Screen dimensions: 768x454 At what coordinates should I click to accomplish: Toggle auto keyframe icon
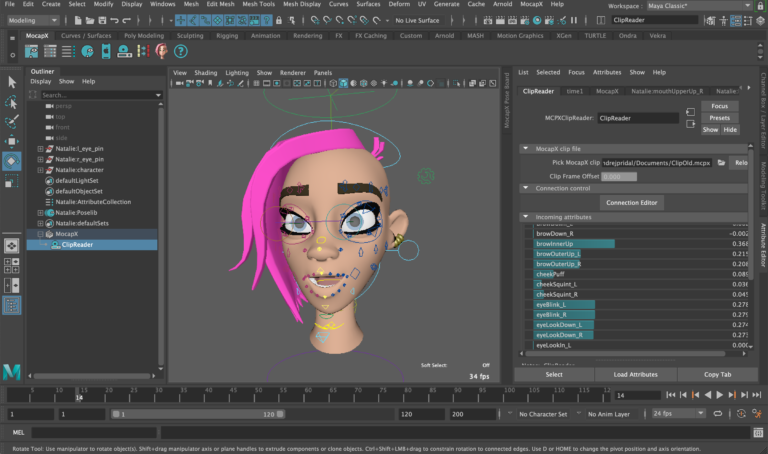[741, 414]
